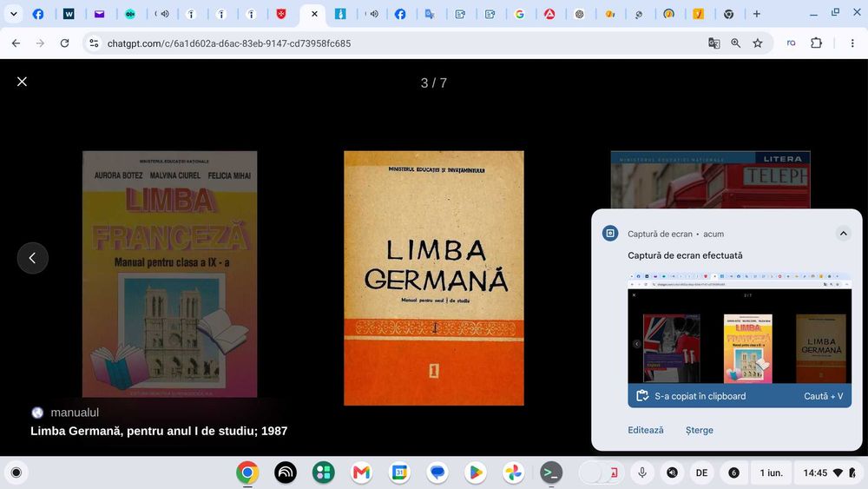Click the S-a copiat în clipboard banner

click(x=740, y=396)
